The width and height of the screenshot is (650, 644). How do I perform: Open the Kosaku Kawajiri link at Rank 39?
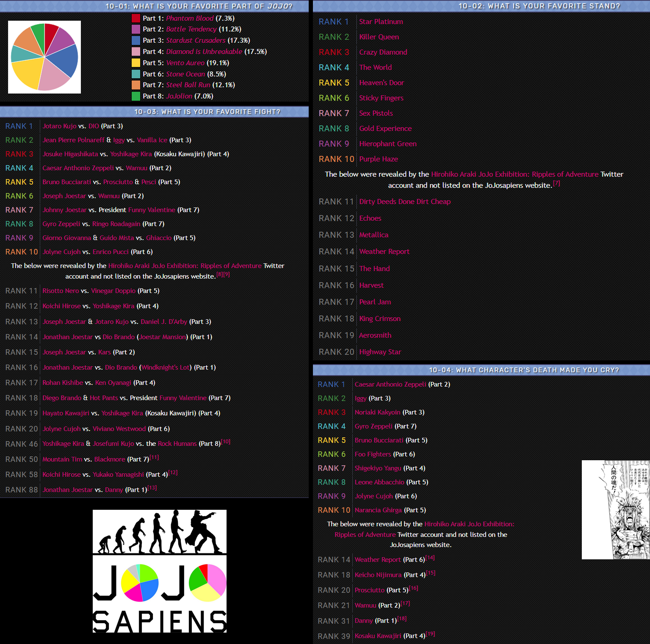(x=378, y=636)
